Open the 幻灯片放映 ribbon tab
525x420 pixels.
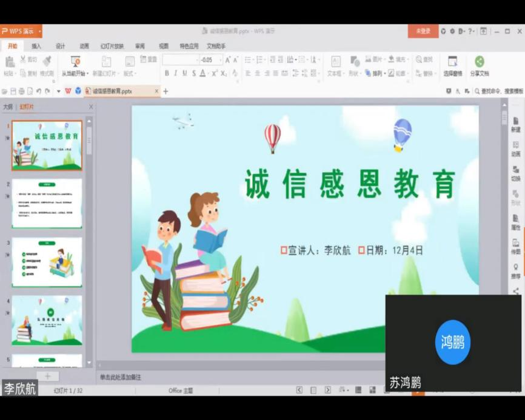point(112,46)
